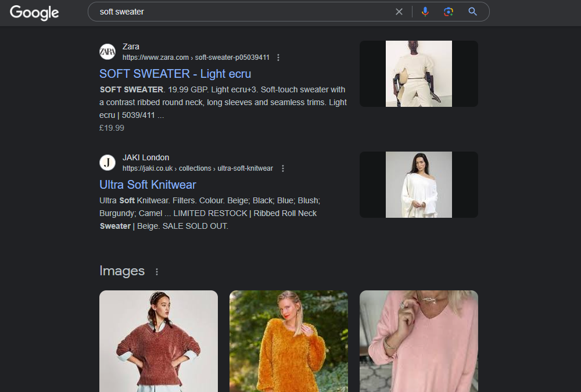The height and width of the screenshot is (392, 581).
Task: Select the orange fuzzy sweater image thumbnail
Action: 288,341
